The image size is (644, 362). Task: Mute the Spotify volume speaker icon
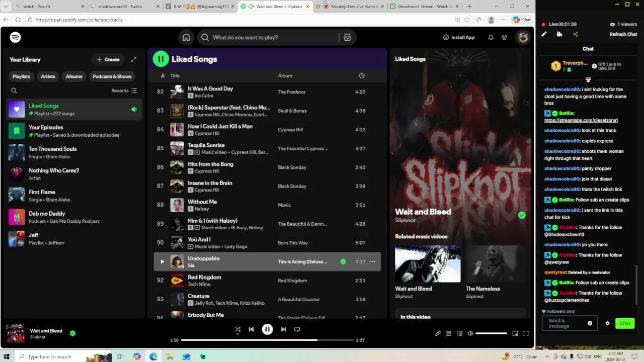click(x=470, y=333)
